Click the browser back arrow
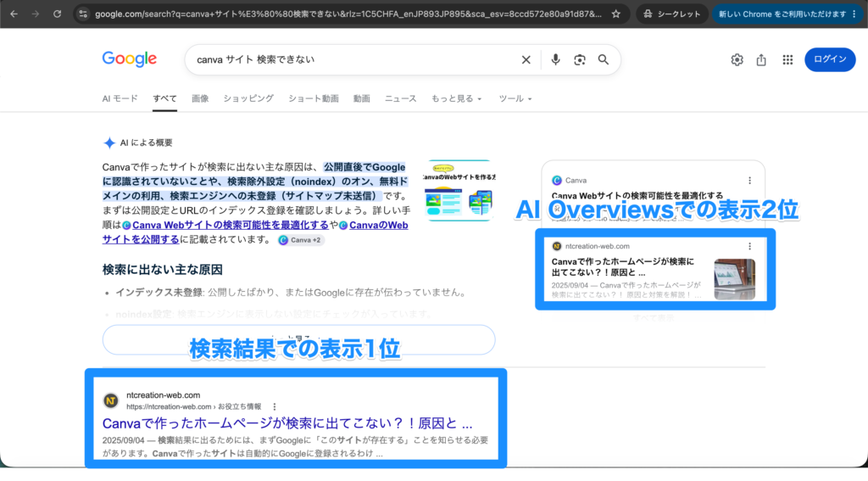 (x=14, y=14)
